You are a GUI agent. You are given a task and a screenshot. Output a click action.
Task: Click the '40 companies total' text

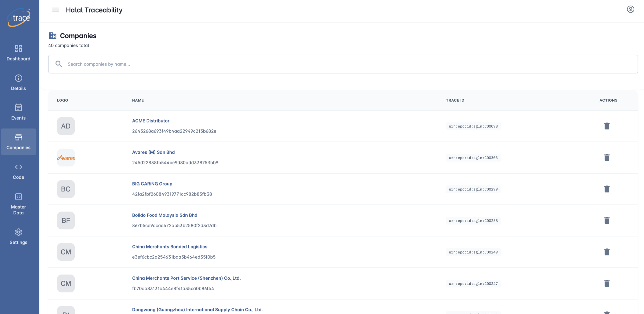coord(69,45)
